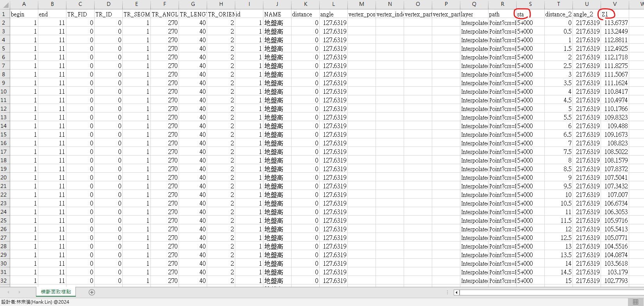Select row 10 header
The height and width of the screenshot is (306, 644).
tap(5, 91)
